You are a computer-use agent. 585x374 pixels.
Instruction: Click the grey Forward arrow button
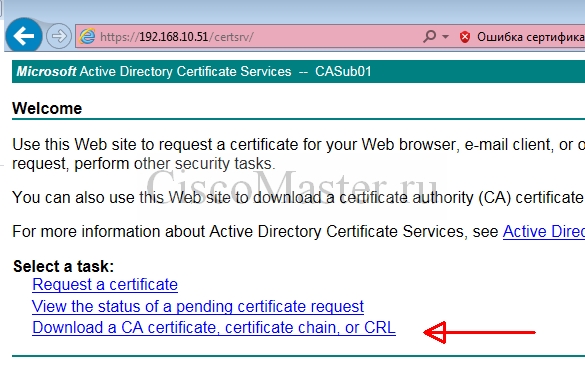click(59, 36)
